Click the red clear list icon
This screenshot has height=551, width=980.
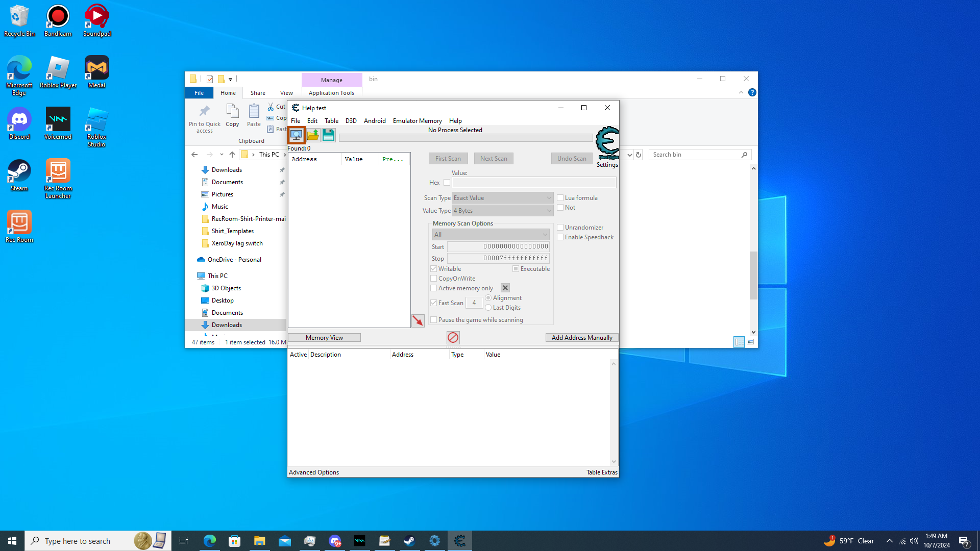(453, 338)
